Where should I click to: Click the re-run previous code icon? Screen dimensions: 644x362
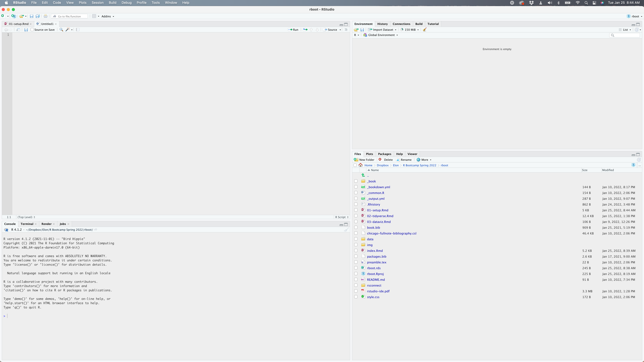pos(305,30)
